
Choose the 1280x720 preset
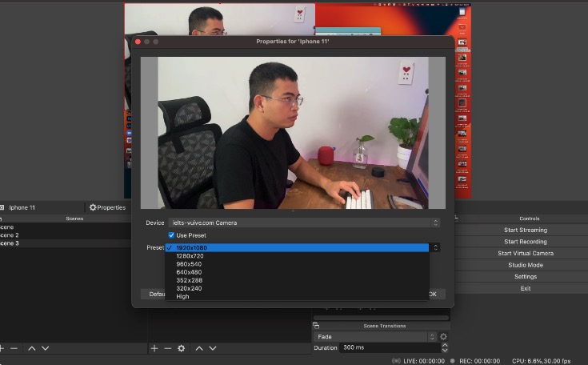point(297,256)
